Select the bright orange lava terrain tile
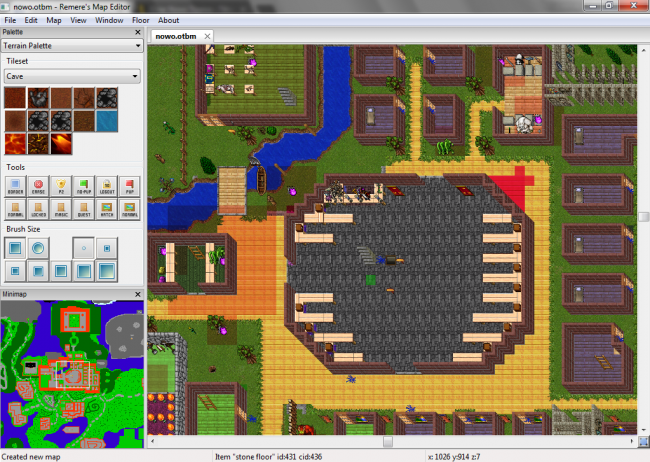This screenshot has width=650, height=462. click(x=15, y=144)
